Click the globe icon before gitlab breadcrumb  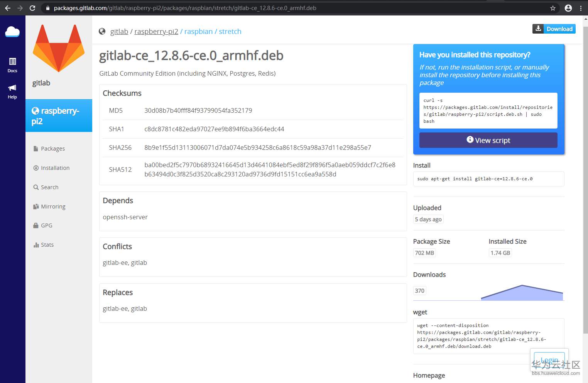tap(102, 32)
